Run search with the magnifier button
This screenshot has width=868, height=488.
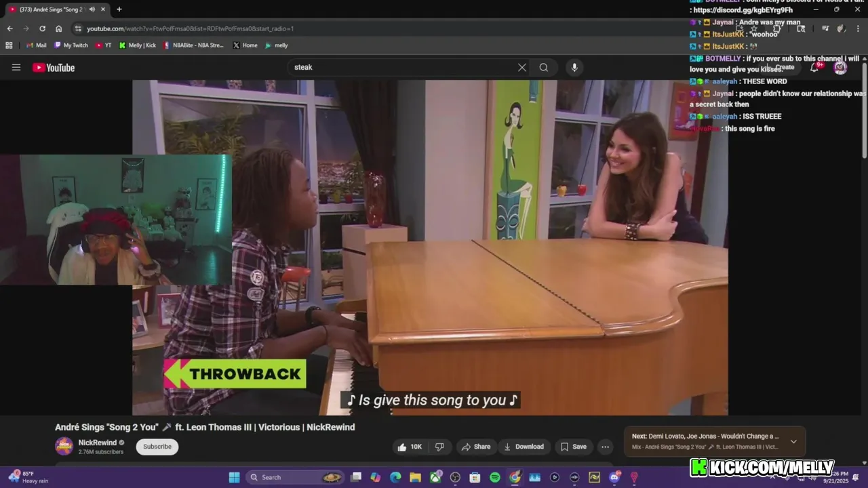[x=544, y=67]
